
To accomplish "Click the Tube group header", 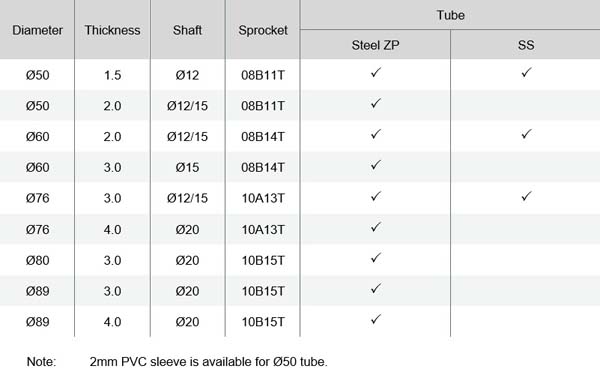I will pos(450,15).
